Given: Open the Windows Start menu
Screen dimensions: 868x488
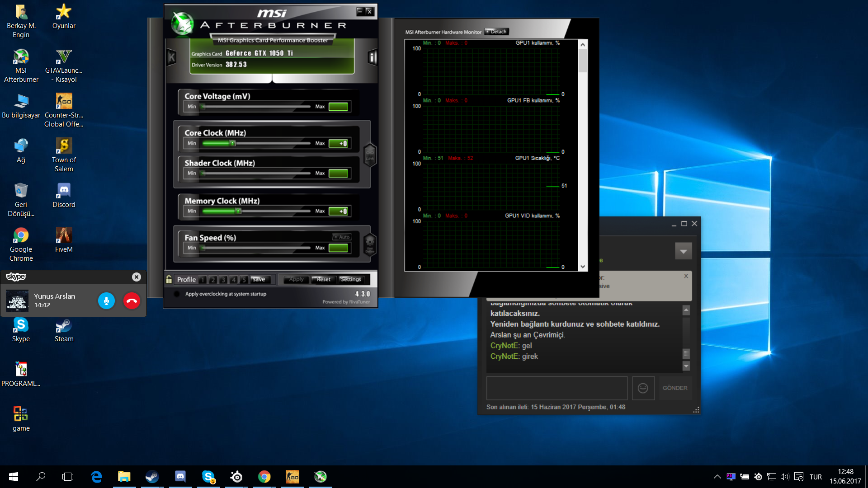Looking at the screenshot, I should coord(14,477).
